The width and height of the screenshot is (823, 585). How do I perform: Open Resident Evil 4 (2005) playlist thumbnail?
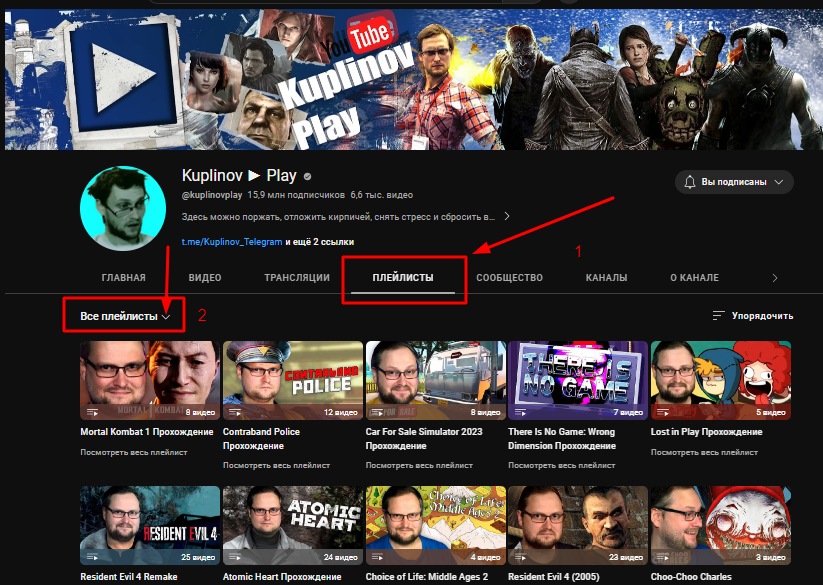pos(578,525)
